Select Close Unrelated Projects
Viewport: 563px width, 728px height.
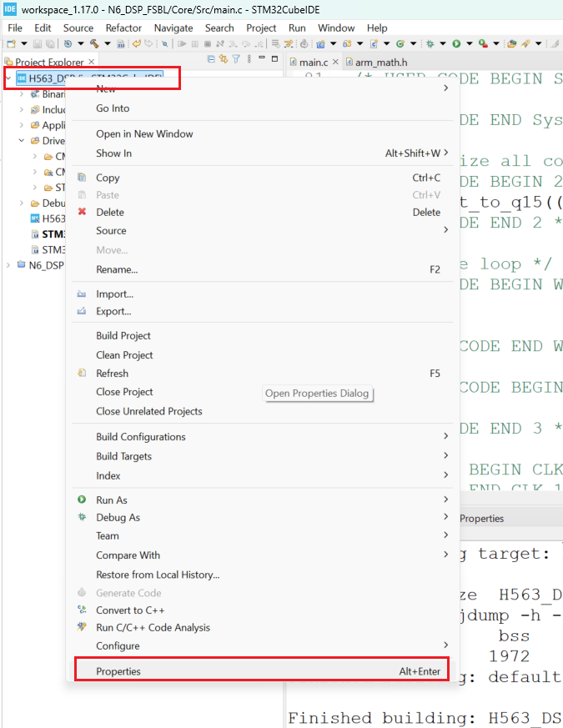(262, 411)
